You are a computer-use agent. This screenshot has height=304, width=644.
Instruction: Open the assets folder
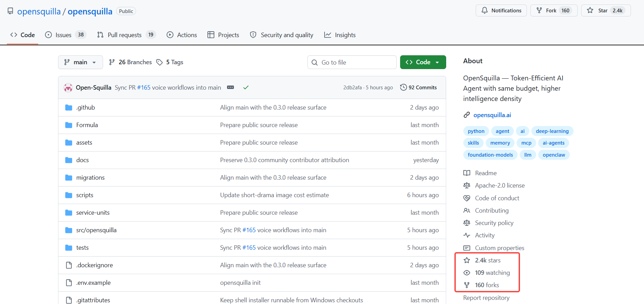coord(84,143)
